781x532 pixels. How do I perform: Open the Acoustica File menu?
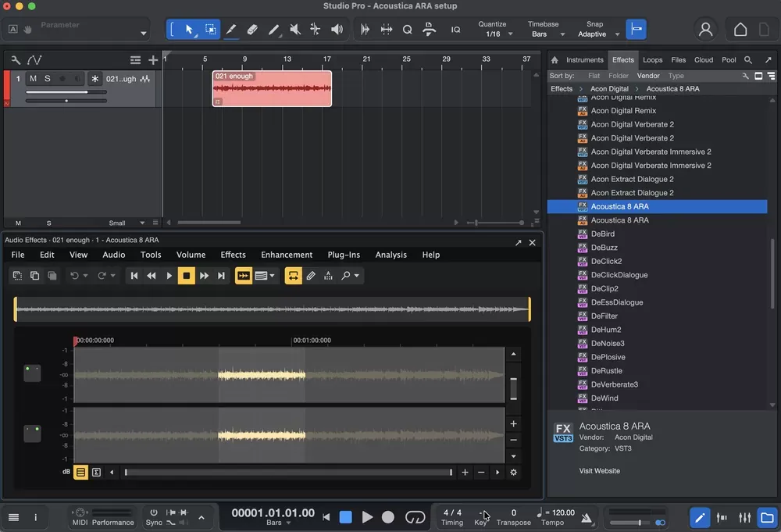[x=18, y=255]
